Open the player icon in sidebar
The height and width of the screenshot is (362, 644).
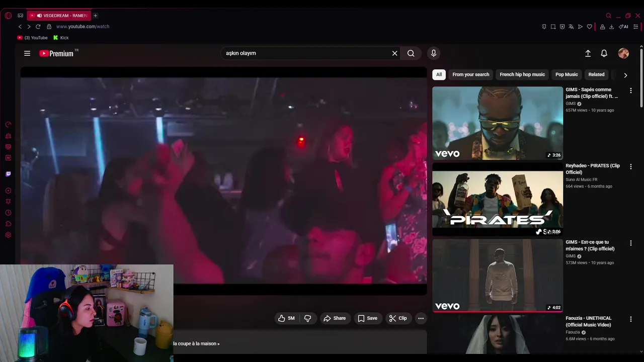8,191
